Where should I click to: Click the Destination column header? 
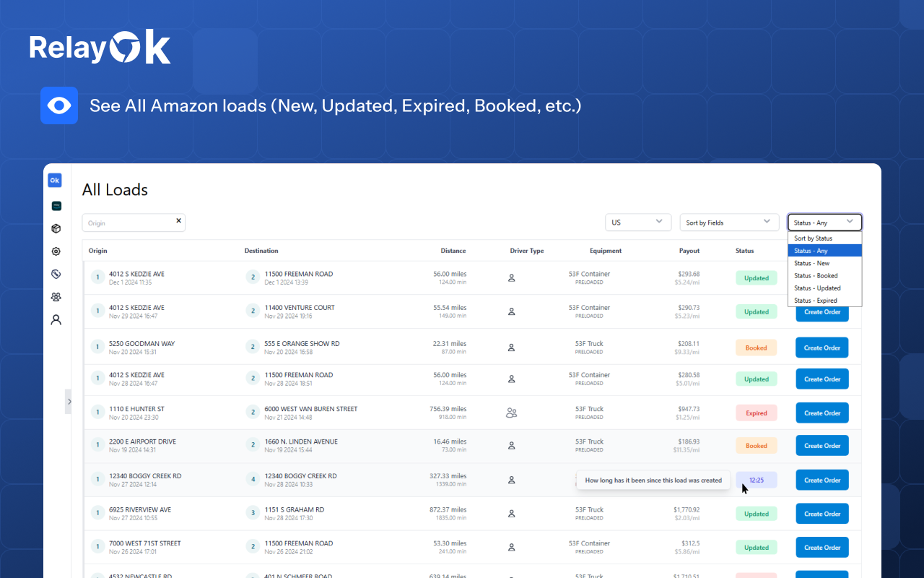tap(261, 251)
